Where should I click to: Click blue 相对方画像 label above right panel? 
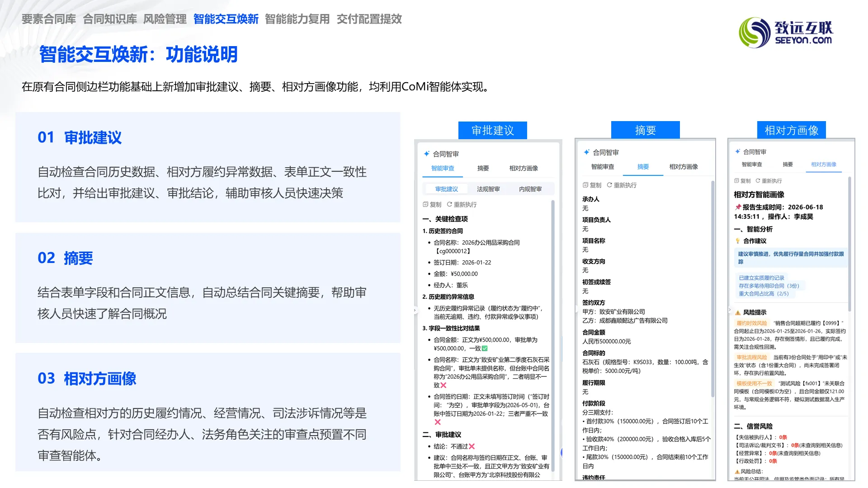pos(792,130)
